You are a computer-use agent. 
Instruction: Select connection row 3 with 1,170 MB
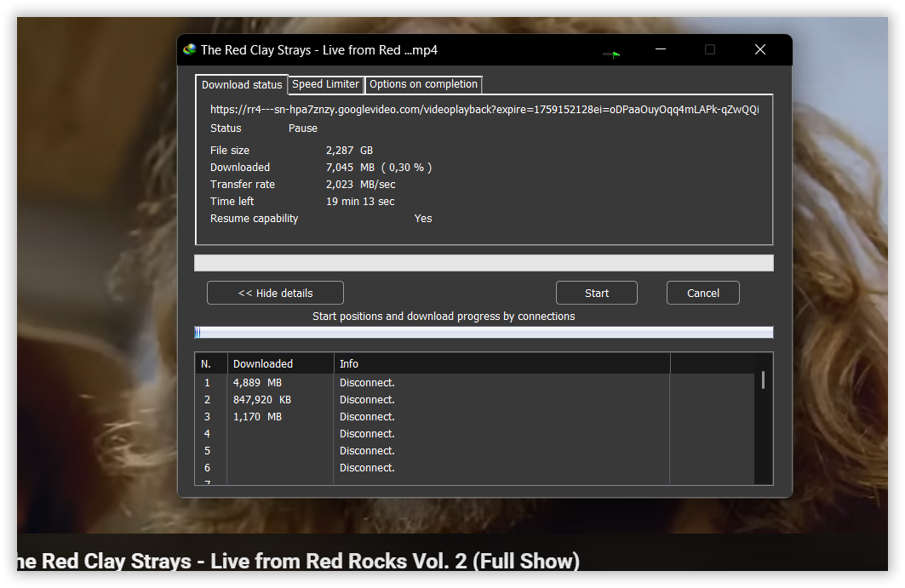474,417
